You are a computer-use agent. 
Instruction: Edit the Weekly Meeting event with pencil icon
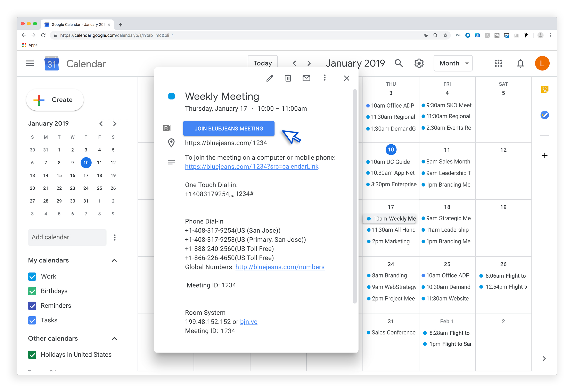(270, 78)
